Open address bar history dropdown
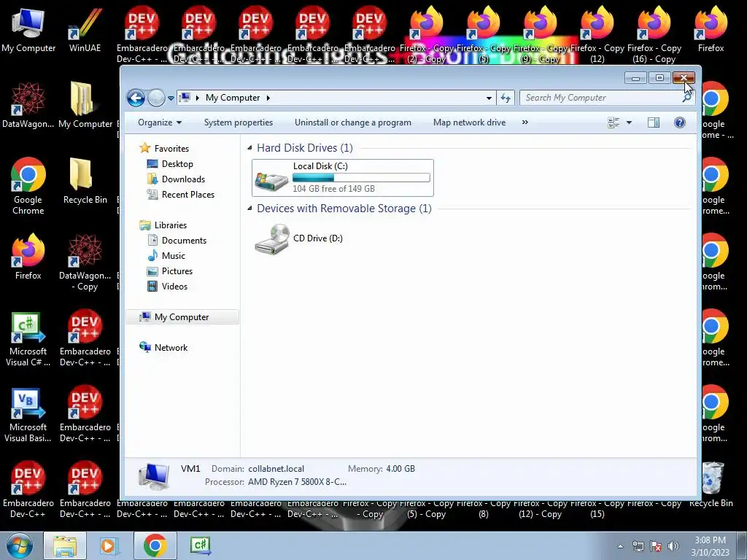 tap(489, 98)
